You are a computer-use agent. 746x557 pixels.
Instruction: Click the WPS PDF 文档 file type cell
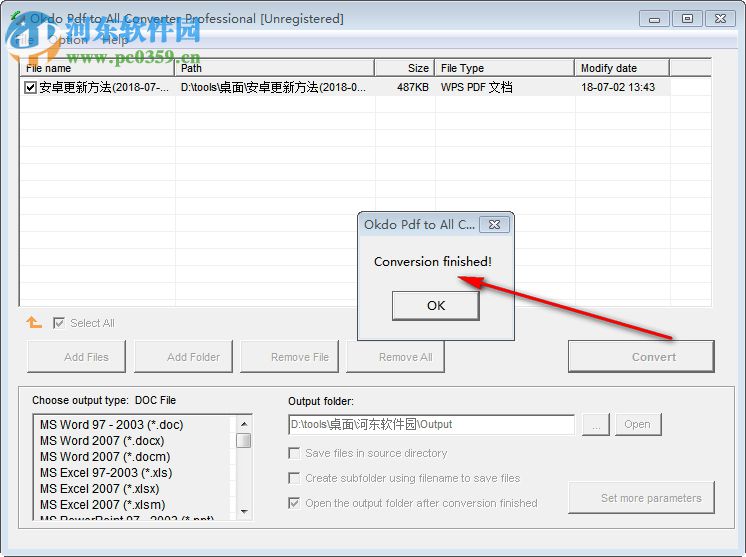tap(476, 88)
